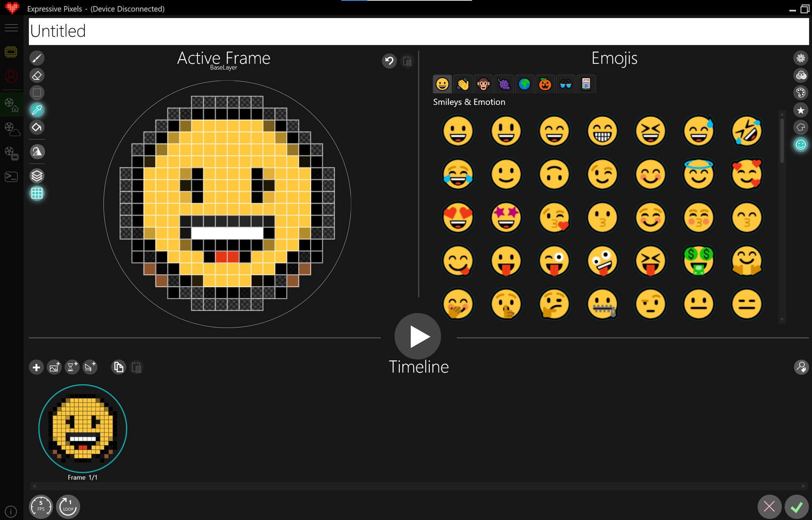Expand the hamburger navigation menu
Image resolution: width=812 pixels, height=520 pixels.
tap(11, 28)
